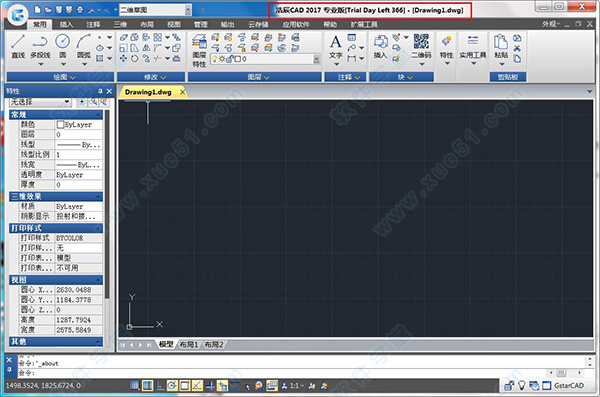Switch to the Output (输出) ribbon tab
600x397 pixels.
227,25
